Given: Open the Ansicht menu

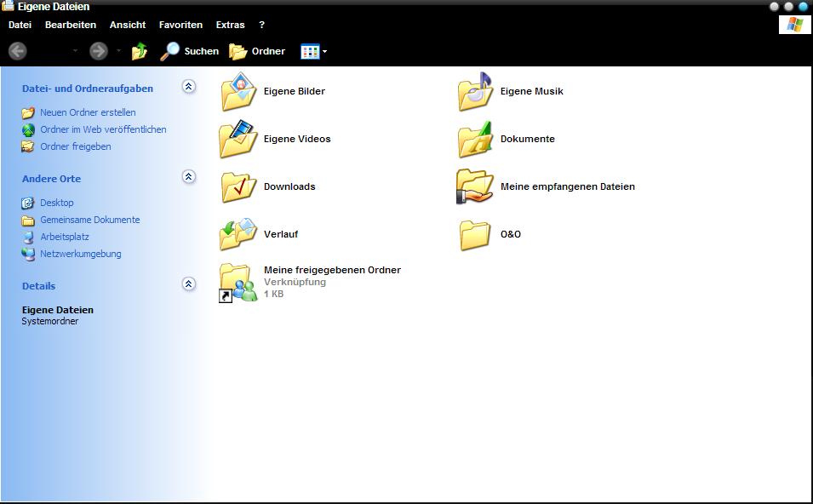Looking at the screenshot, I should pos(128,25).
